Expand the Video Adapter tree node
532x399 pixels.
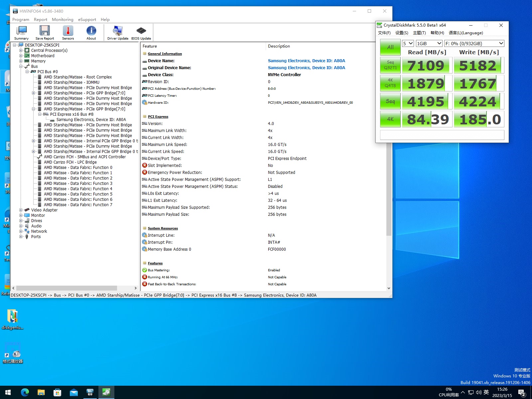coord(21,210)
